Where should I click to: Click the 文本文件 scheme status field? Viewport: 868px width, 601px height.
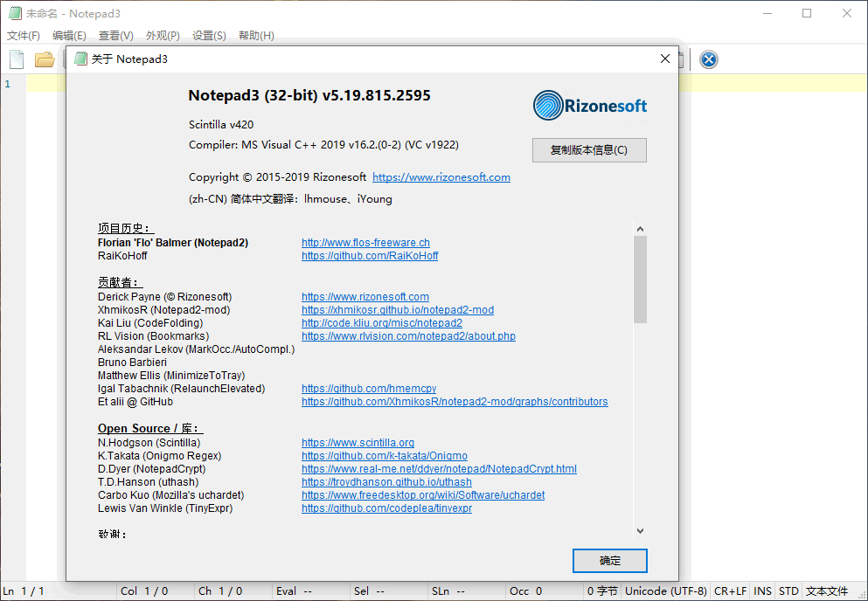pyautogui.click(x=827, y=591)
